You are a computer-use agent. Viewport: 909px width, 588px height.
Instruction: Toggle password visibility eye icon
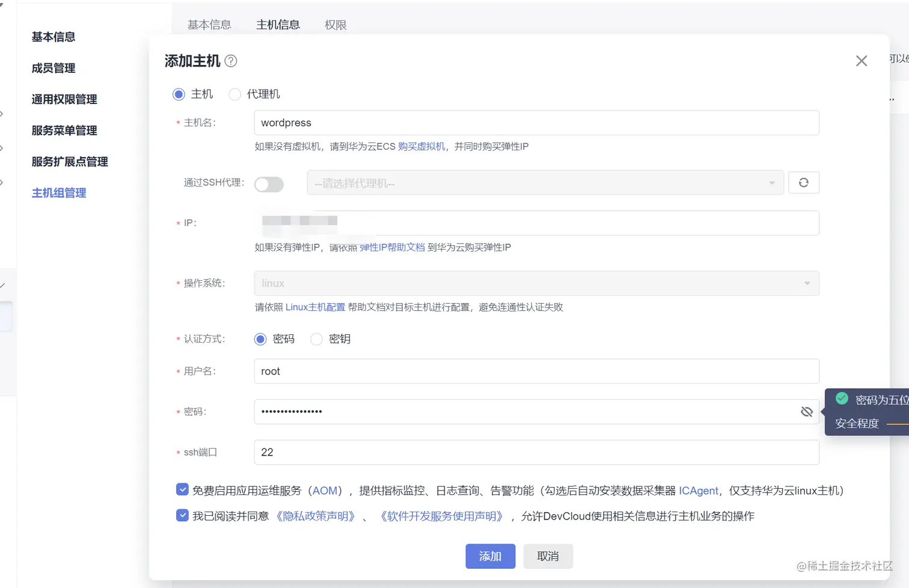(807, 412)
